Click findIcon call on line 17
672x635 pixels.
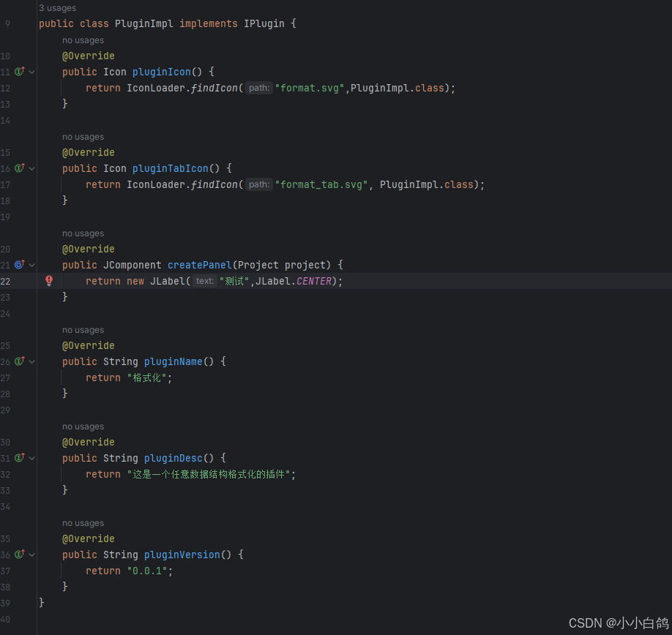coord(214,184)
